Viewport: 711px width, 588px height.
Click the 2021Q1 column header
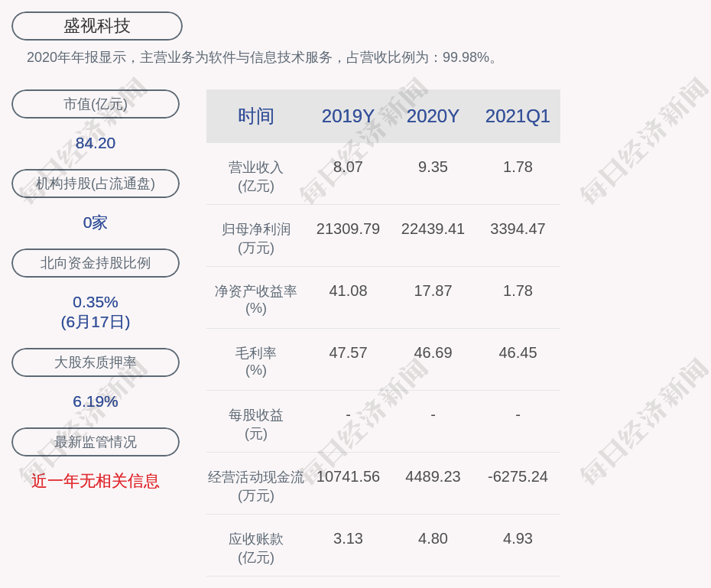pos(518,116)
